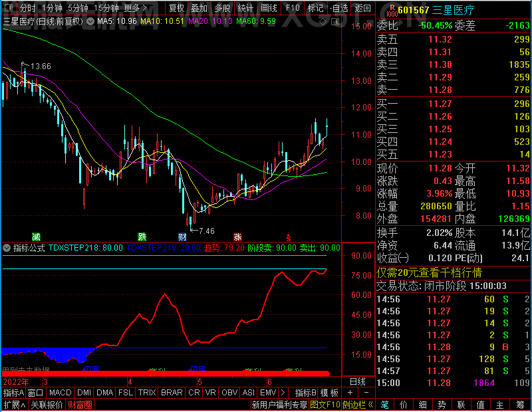Select the 筹 chip distribution tab
Image resolution: width=532 pixels, height=412 pixels.
tap(521, 405)
